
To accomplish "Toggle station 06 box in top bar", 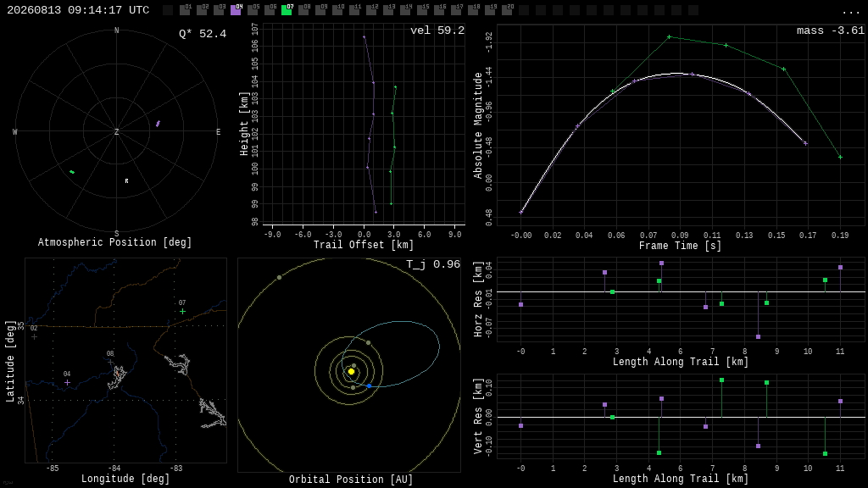I will pos(270,10).
